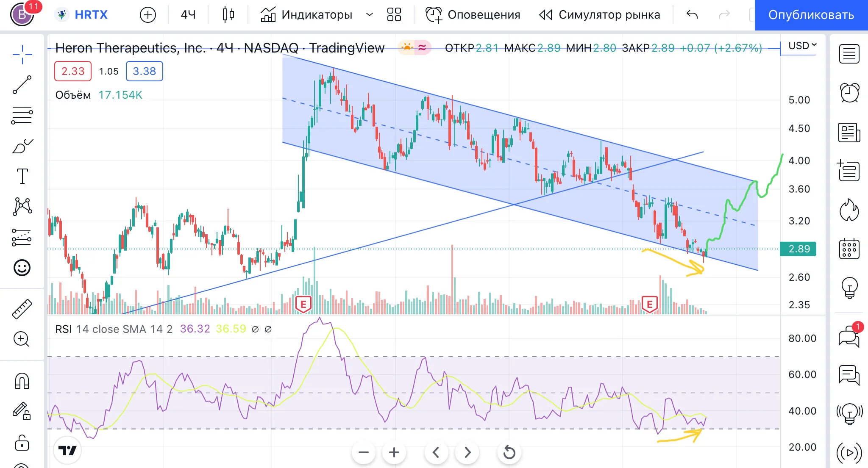This screenshot has width=868, height=468.
Task: Select the text annotation tool
Action: 22,176
